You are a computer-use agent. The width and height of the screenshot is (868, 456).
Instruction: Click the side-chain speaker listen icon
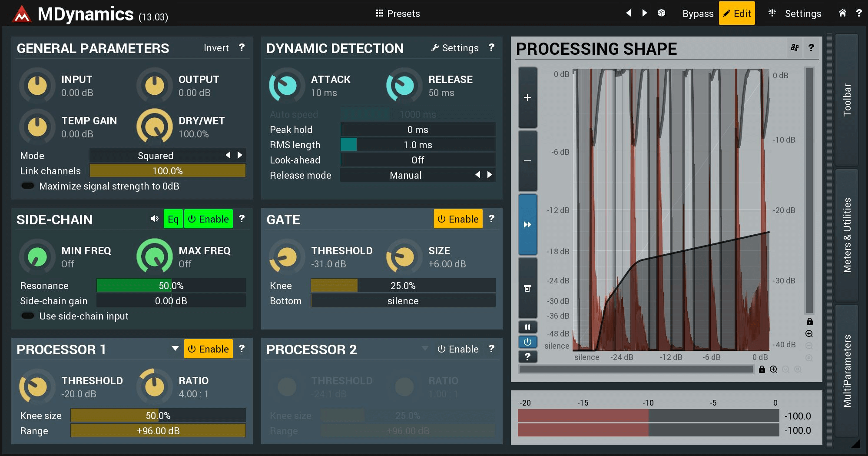[154, 219]
